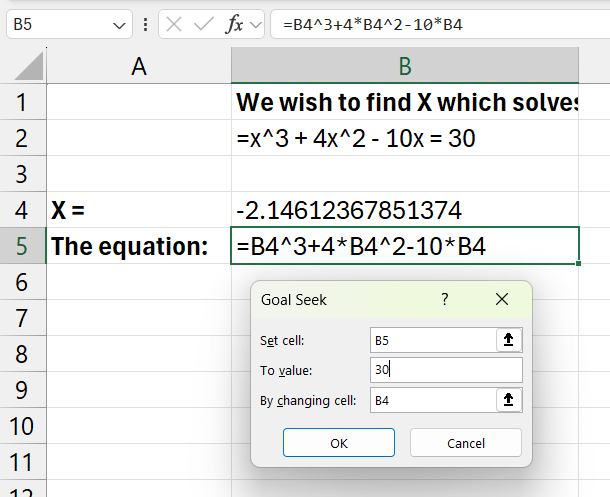Image resolution: width=610 pixels, height=497 pixels.
Task: Select row 7 header
Action: click(x=23, y=318)
